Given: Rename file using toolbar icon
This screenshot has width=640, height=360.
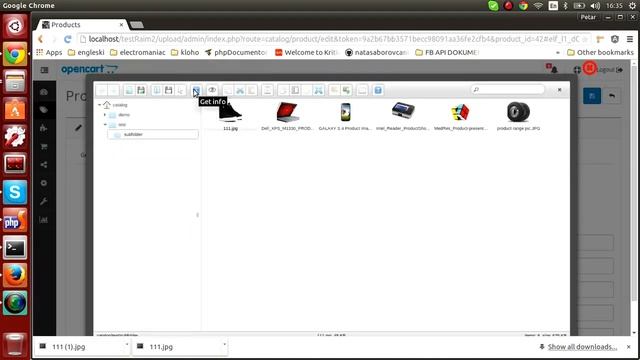Looking at the screenshot, I should (296, 90).
